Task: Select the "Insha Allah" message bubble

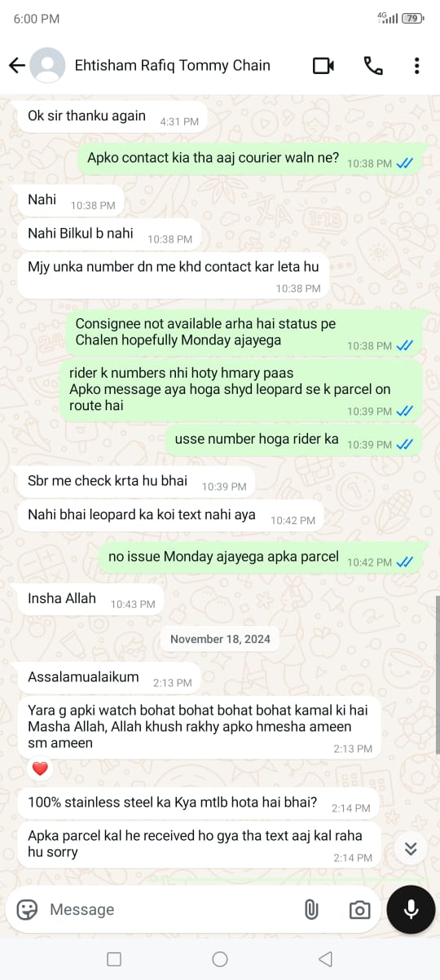Action: coord(90,600)
